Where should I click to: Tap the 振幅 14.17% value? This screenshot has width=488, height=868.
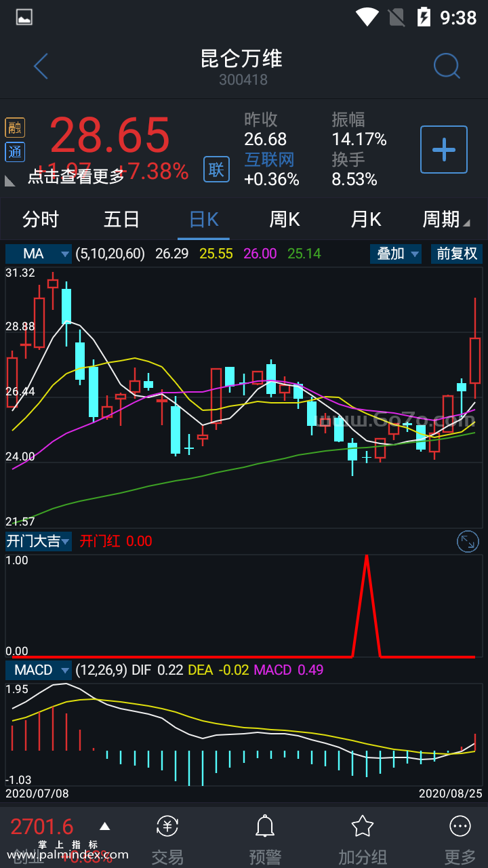click(x=359, y=139)
